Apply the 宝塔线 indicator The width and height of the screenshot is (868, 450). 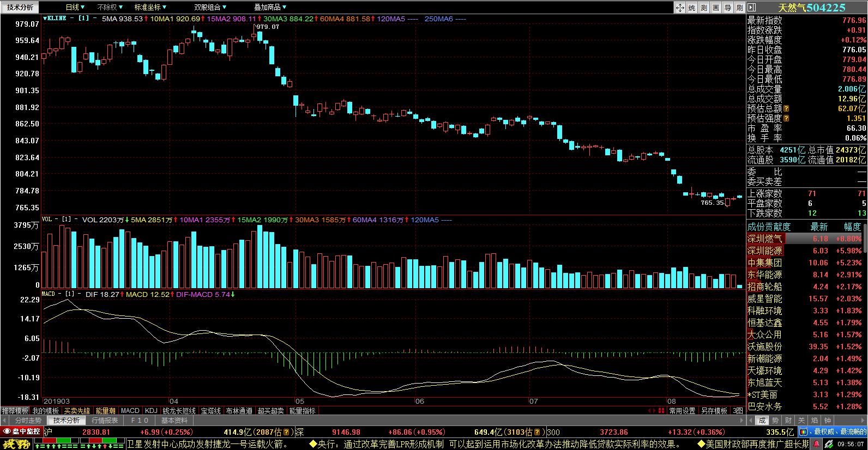pos(210,411)
